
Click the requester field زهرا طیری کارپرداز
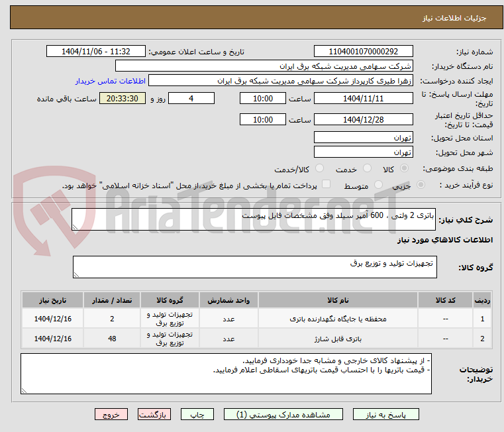pyautogui.click(x=281, y=80)
